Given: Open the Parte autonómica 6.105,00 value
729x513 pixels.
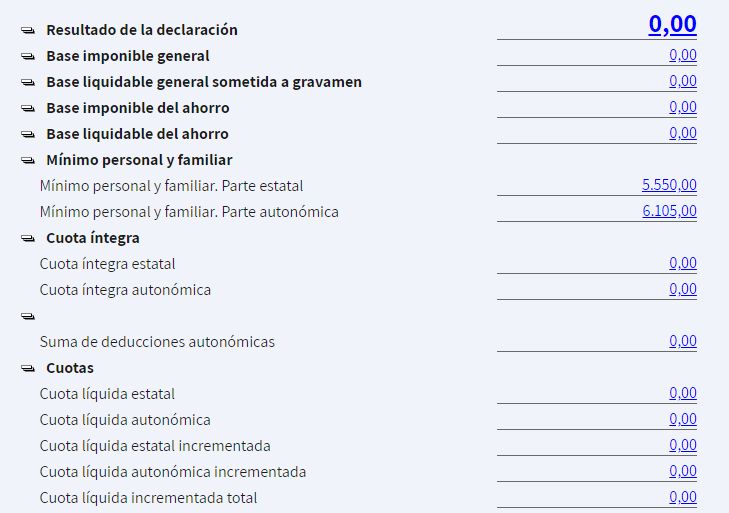Looking at the screenshot, I should click(669, 211).
